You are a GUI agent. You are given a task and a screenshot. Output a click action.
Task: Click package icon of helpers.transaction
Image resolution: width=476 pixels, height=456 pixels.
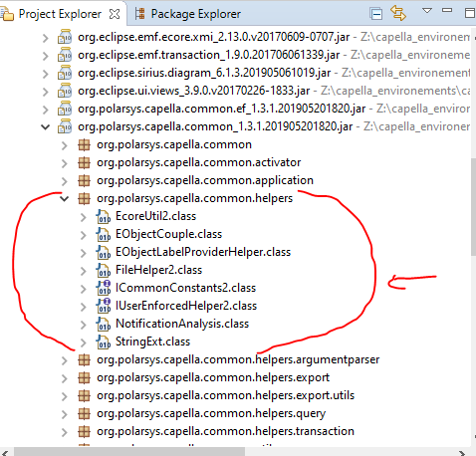(x=84, y=432)
